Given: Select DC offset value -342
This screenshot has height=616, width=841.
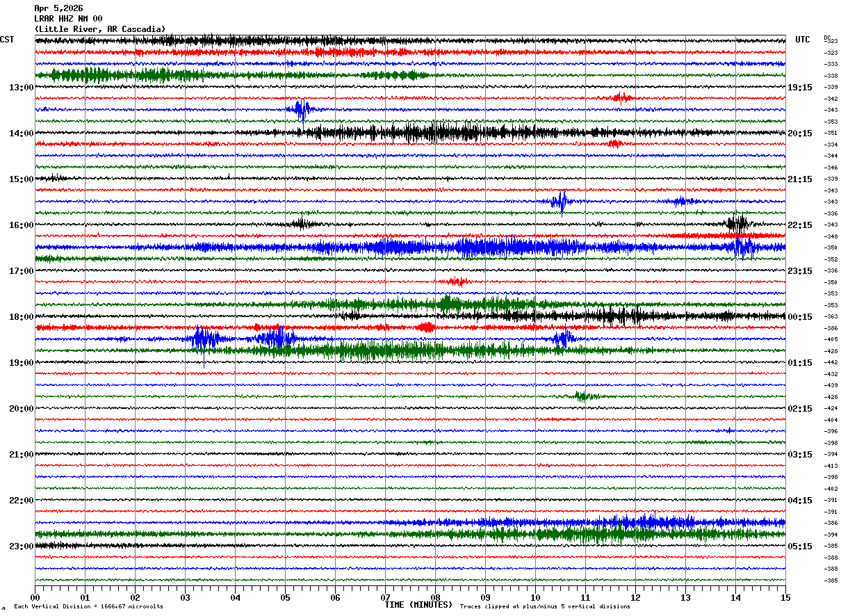Looking at the screenshot, I should [830, 98].
